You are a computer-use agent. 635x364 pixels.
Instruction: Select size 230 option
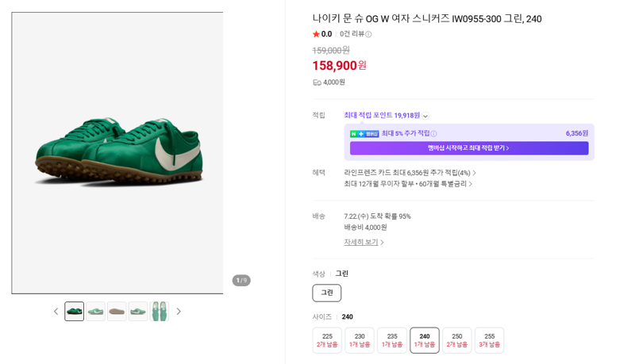tap(360, 340)
